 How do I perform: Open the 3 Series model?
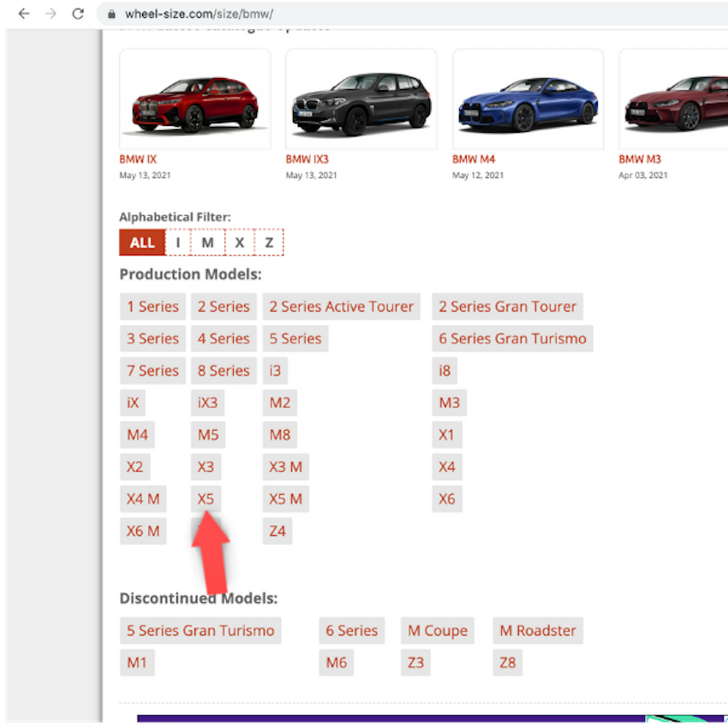coord(152,338)
